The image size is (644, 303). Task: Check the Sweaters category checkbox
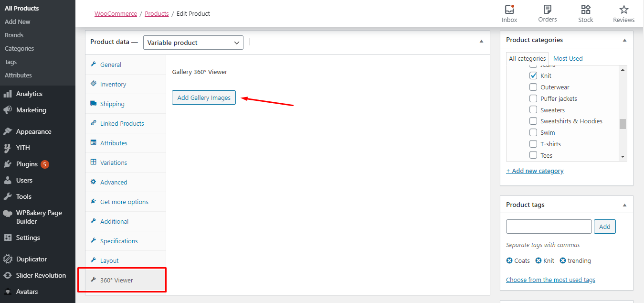point(533,110)
